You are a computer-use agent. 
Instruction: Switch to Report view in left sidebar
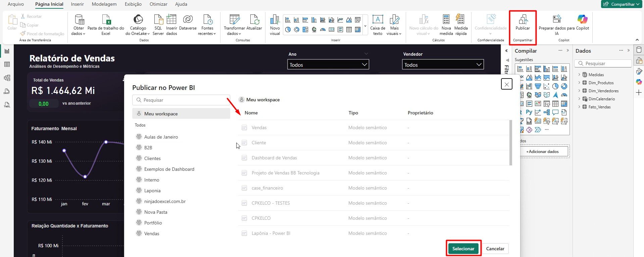pyautogui.click(x=7, y=51)
